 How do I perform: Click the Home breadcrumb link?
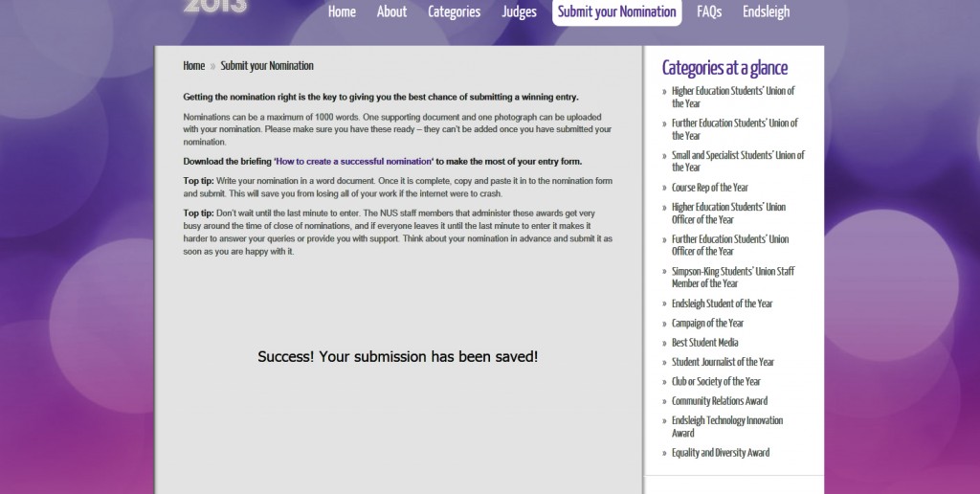[x=193, y=66]
